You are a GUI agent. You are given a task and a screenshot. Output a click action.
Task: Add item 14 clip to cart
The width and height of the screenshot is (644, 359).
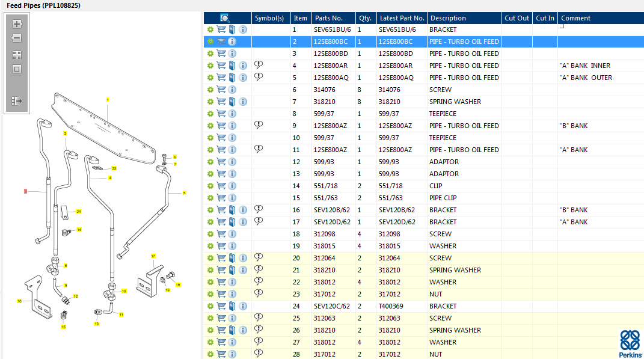click(221, 186)
